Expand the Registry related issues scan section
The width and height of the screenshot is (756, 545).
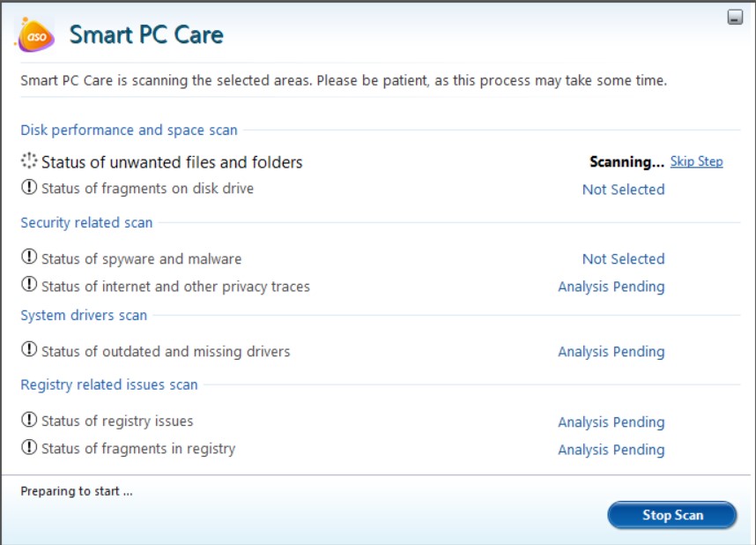108,384
